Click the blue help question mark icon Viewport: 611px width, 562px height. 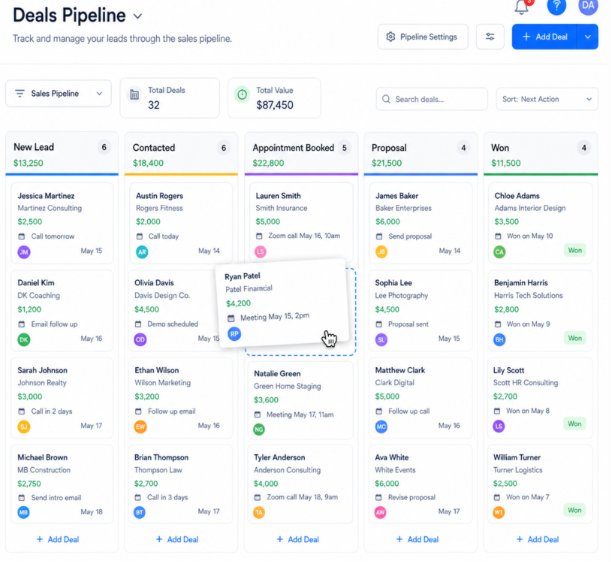tap(556, 6)
